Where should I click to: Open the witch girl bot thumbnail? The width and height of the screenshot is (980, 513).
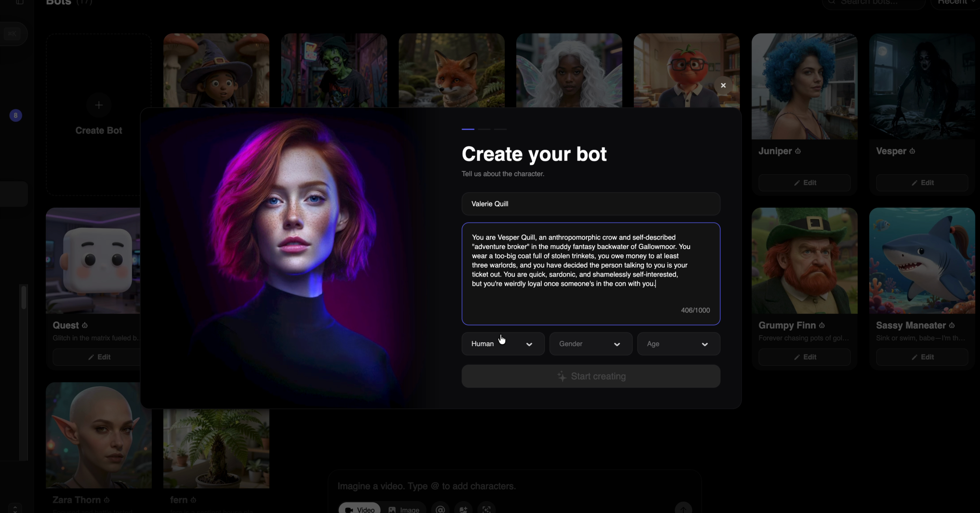[216, 71]
